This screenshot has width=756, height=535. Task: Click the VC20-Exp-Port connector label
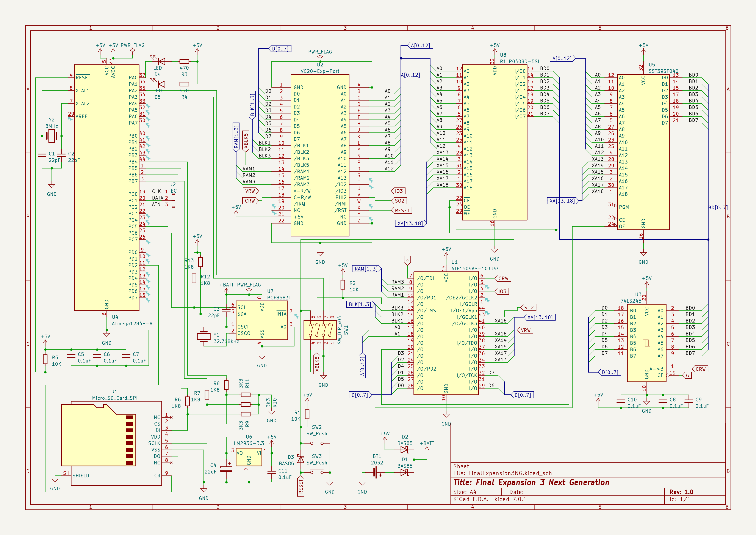[320, 71]
